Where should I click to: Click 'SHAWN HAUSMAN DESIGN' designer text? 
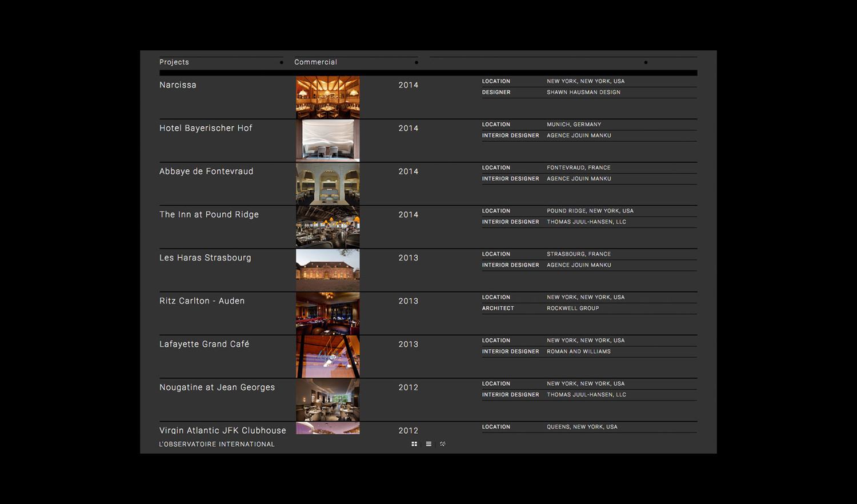[x=583, y=92]
